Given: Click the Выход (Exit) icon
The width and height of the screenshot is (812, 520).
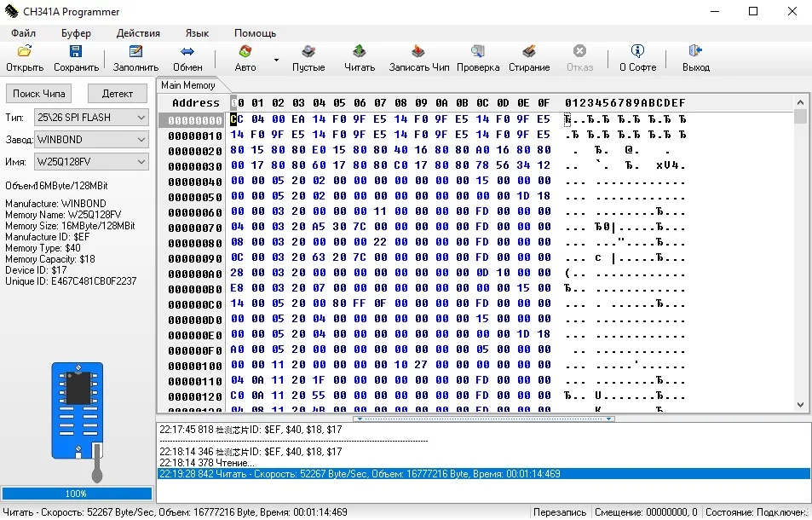Looking at the screenshot, I should tap(695, 51).
